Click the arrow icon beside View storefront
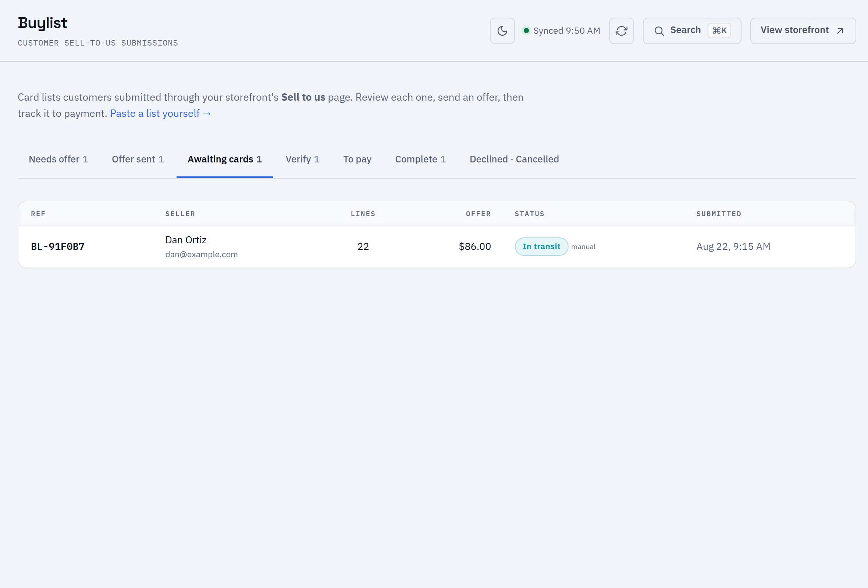Screen dimensions: 868x588 pyautogui.click(x=840, y=31)
